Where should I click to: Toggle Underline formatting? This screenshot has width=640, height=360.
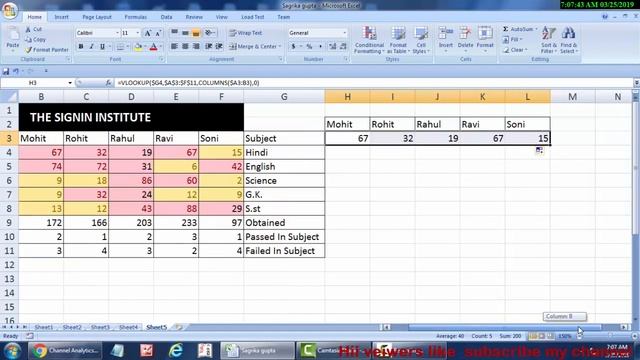pos(102,47)
